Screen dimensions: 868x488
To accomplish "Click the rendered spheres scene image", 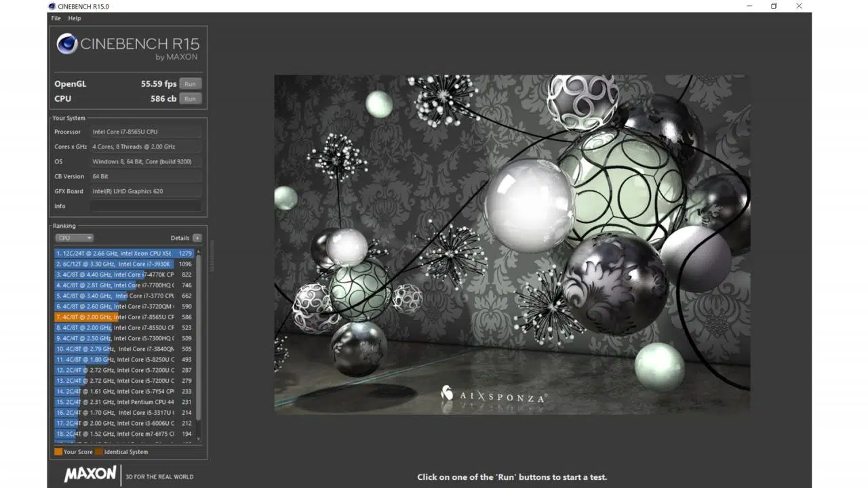I will (512, 243).
